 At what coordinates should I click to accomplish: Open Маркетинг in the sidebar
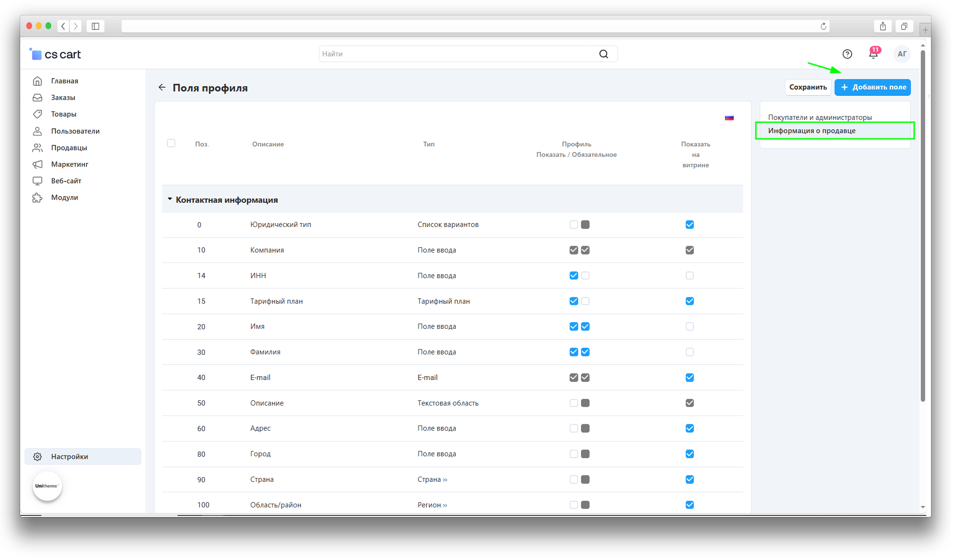pyautogui.click(x=69, y=164)
